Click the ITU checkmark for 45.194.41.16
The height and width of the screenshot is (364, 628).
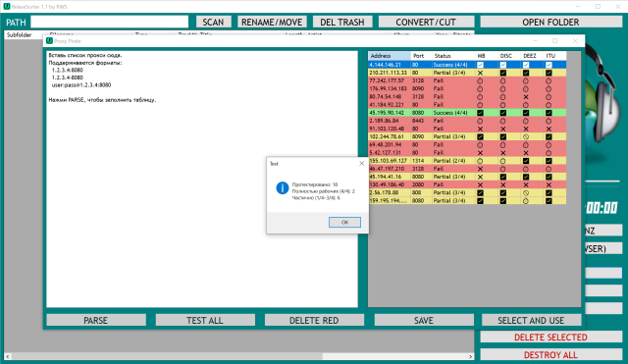coord(549,177)
